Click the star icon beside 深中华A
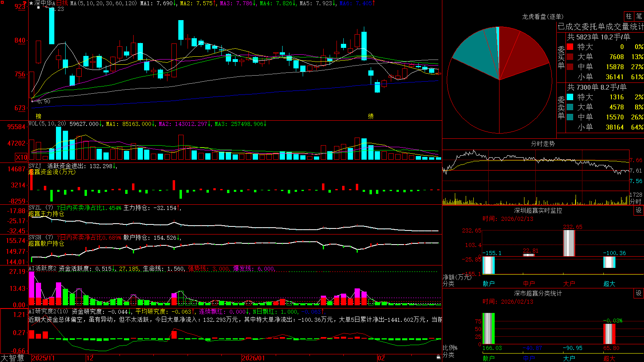 tap(31, 3)
